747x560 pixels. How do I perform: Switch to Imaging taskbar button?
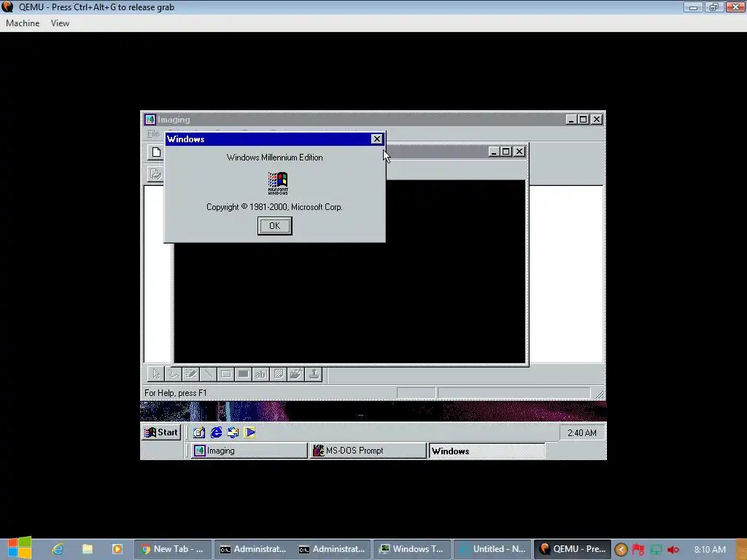coord(249,451)
